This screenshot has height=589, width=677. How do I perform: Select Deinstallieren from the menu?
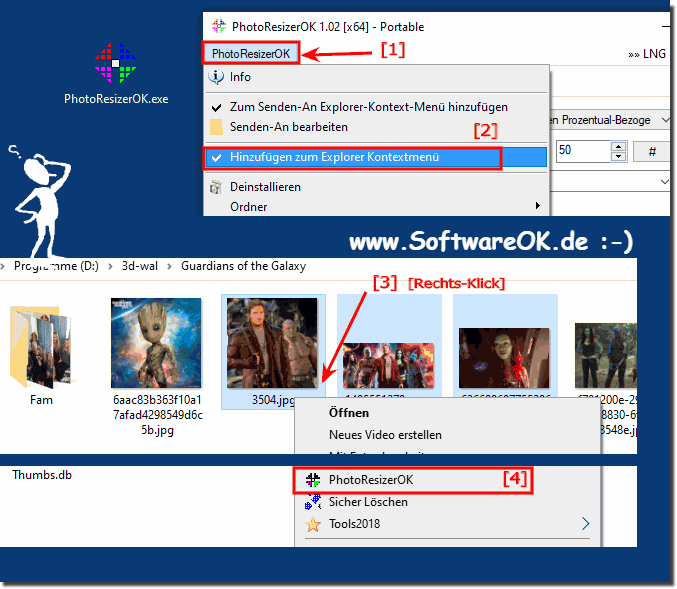(x=376, y=187)
